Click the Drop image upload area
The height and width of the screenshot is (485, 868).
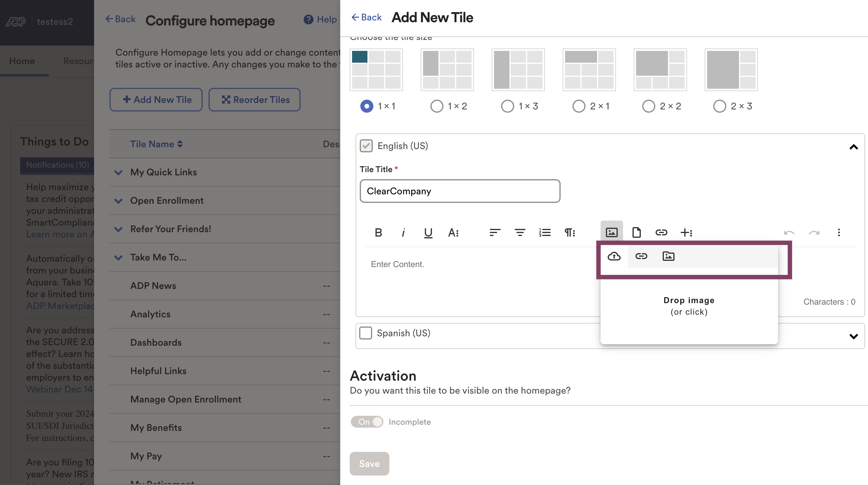pyautogui.click(x=689, y=306)
